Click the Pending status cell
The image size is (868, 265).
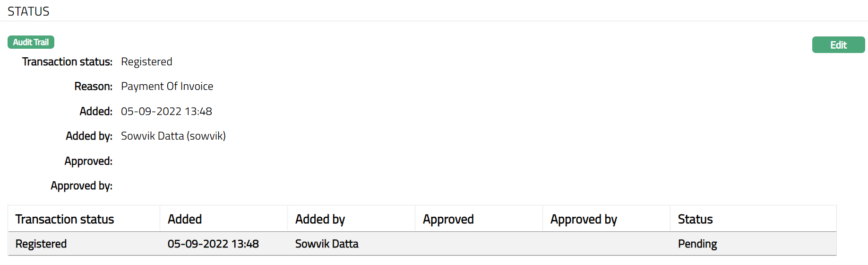point(697,244)
